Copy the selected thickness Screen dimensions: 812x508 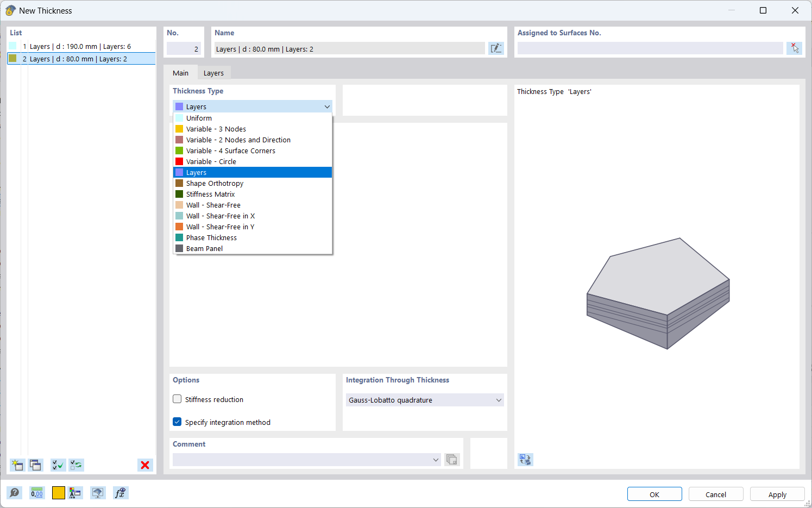(x=35, y=465)
